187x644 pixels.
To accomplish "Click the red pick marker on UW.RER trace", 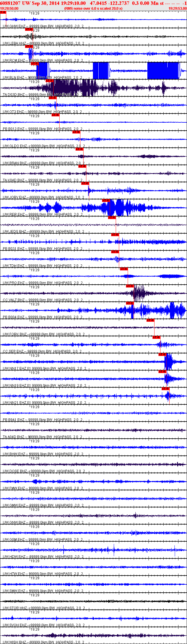I will [106, 201].
